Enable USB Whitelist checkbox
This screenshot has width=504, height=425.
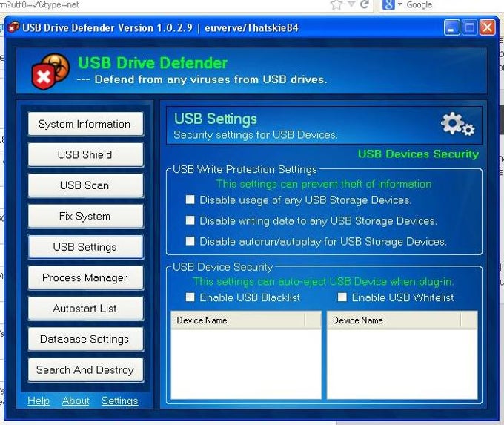click(342, 297)
